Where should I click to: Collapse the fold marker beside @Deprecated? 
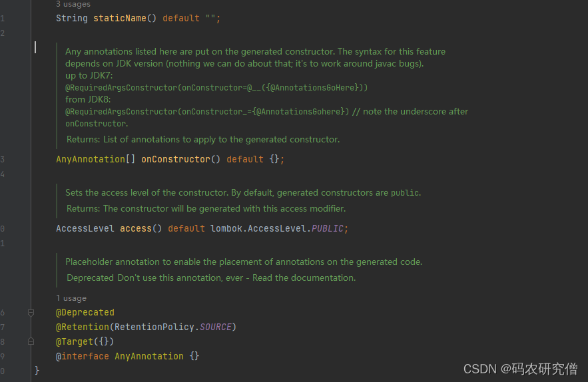coord(31,312)
